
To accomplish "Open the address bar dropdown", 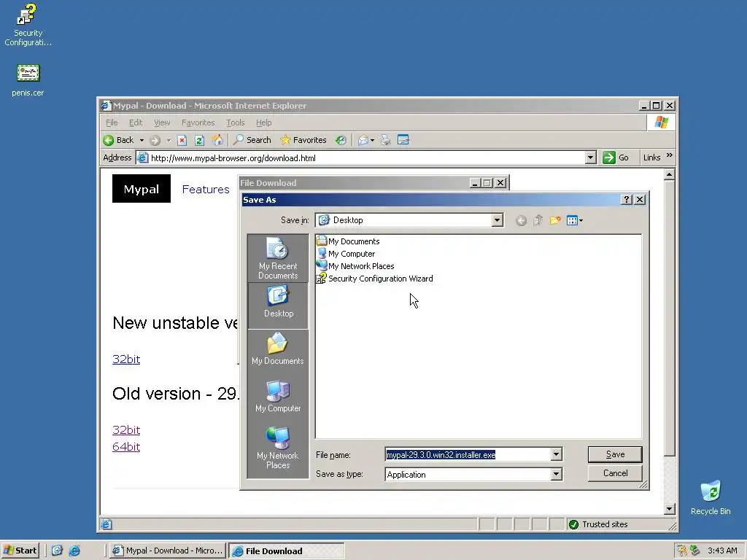I will 590,157.
